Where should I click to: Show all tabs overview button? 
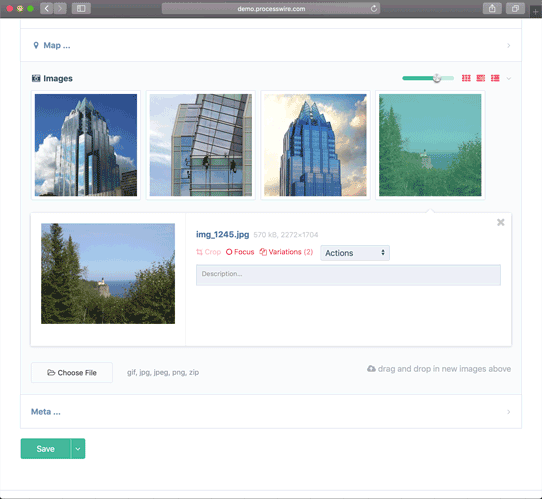[515, 8]
